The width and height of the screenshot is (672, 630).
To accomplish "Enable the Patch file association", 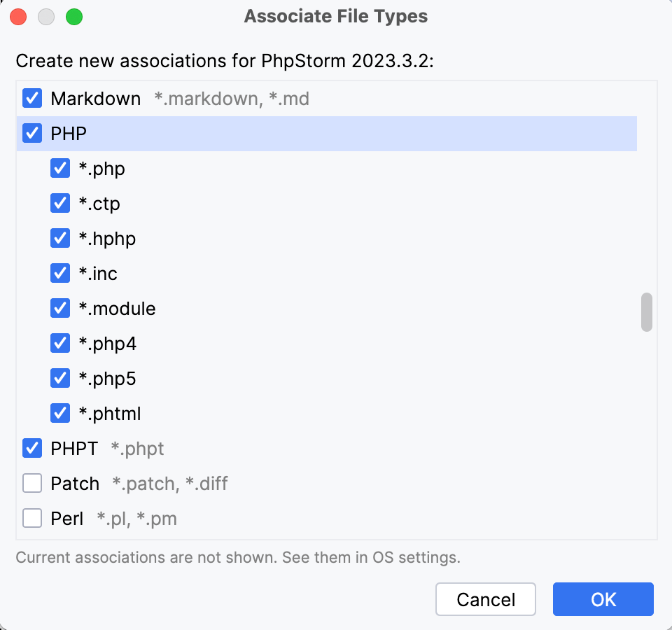I will 32,483.
